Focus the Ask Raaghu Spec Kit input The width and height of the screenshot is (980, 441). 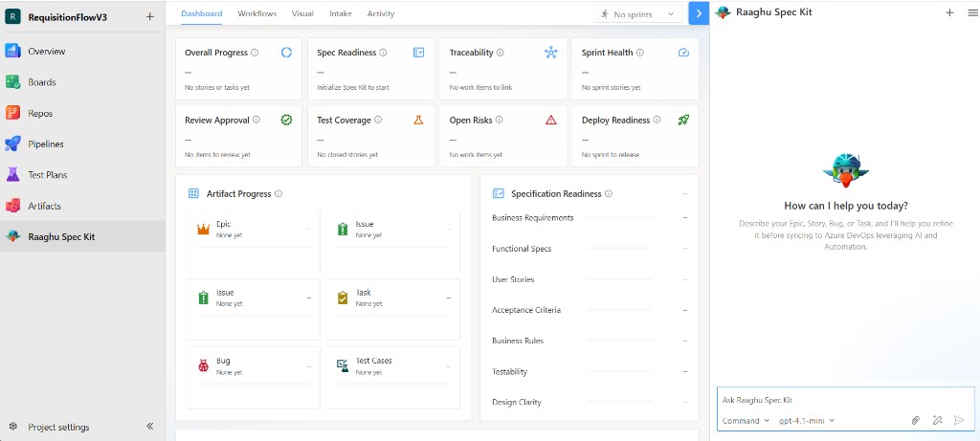click(x=846, y=400)
